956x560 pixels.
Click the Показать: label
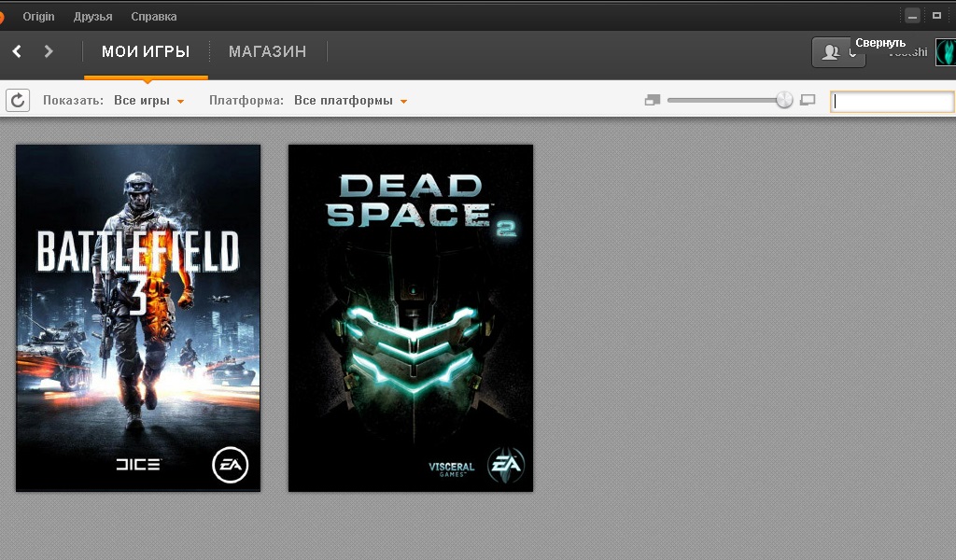tap(73, 101)
